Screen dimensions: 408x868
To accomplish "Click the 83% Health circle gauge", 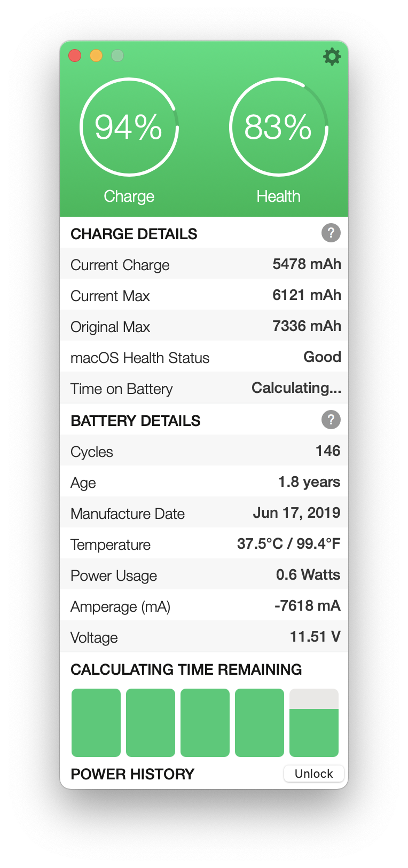I will 278,127.
